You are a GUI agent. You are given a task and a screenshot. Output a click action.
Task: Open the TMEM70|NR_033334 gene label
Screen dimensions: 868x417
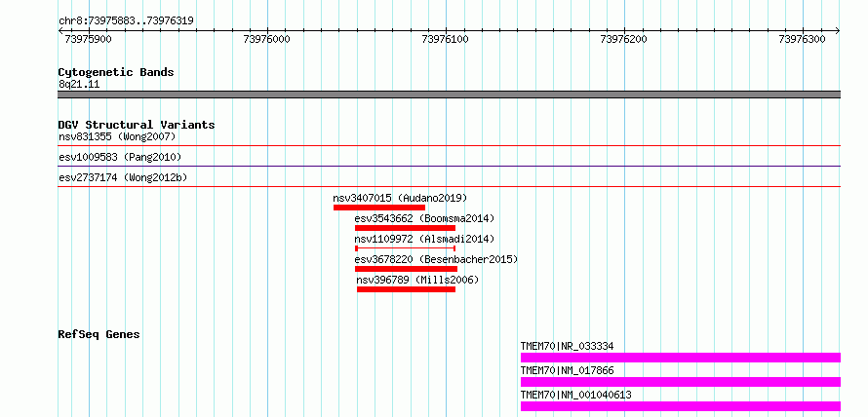click(x=567, y=346)
